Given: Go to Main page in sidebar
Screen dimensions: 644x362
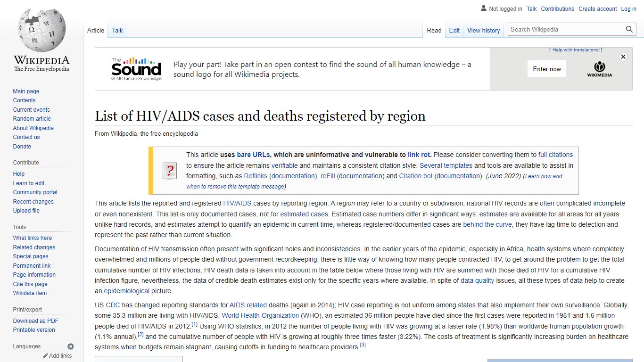Looking at the screenshot, I should (x=26, y=91).
